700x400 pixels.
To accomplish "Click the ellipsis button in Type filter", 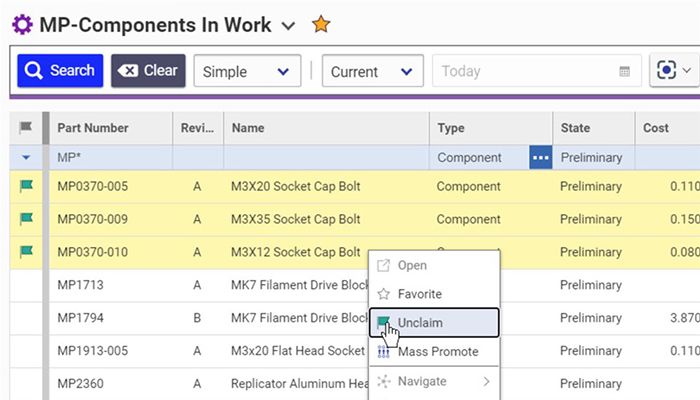I will pos(541,158).
